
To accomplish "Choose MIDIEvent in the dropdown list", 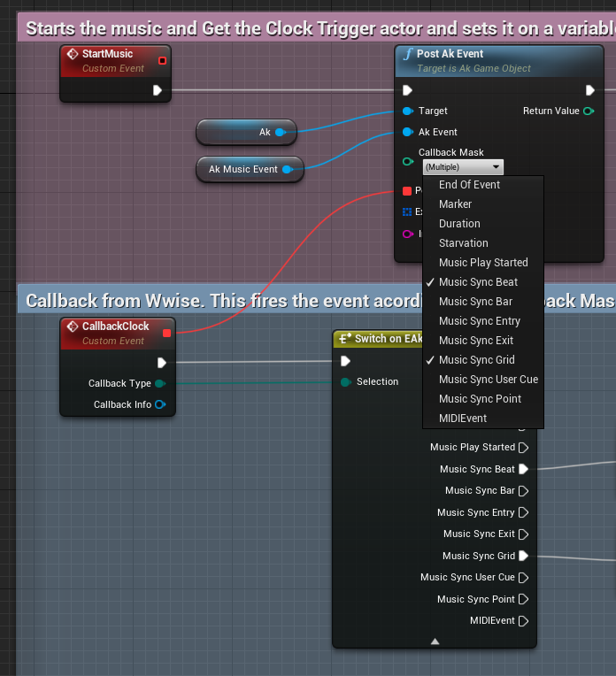I will tap(462, 419).
